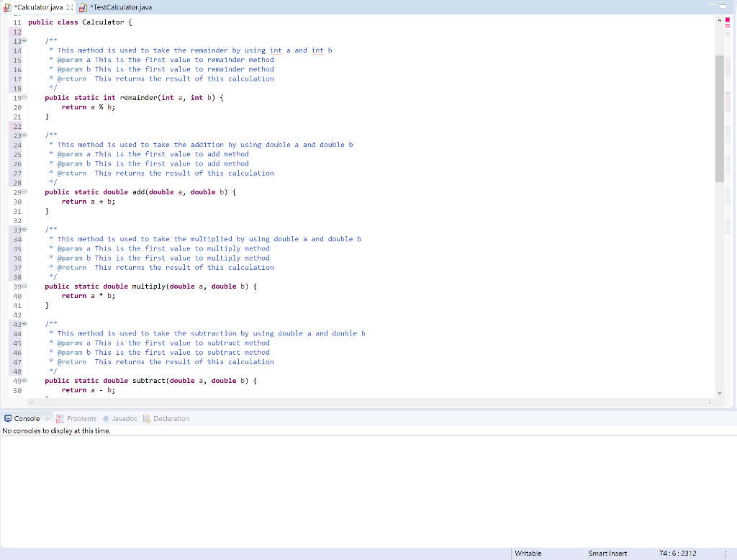Click the Javadoc @ icon
Viewport: 737px width, 560px height.
[x=106, y=418]
